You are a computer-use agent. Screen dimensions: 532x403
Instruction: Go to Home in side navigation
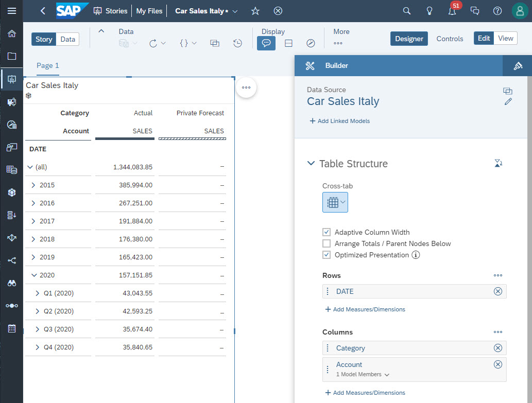pyautogui.click(x=11, y=33)
